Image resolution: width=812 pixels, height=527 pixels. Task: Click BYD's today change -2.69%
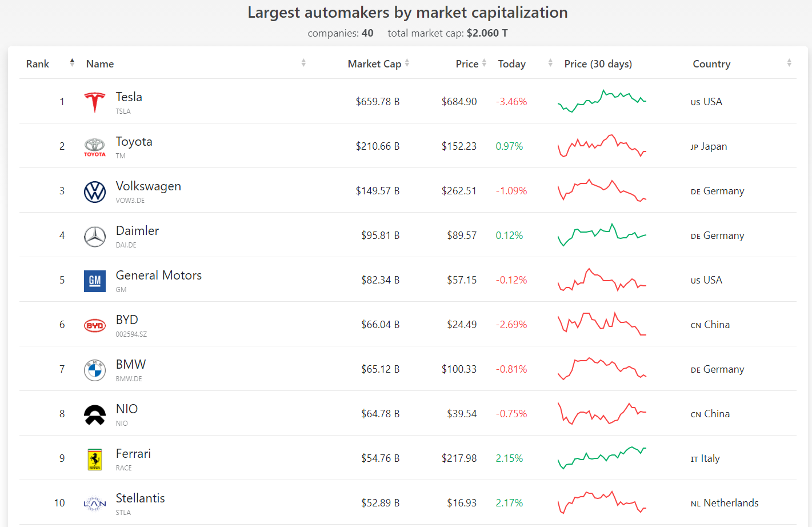coord(511,325)
